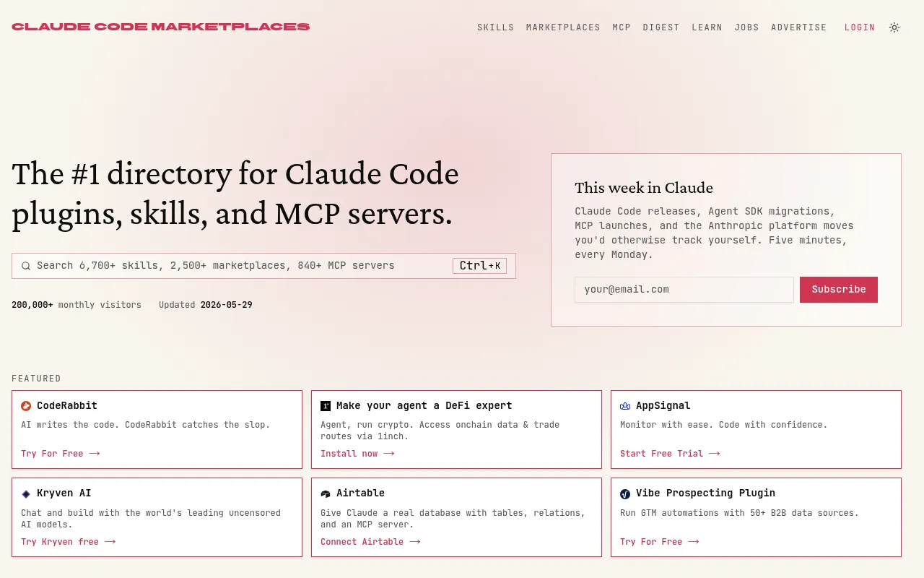924x578 pixels.
Task: Click the Updated 2026-05-29 text
Action: point(206,305)
